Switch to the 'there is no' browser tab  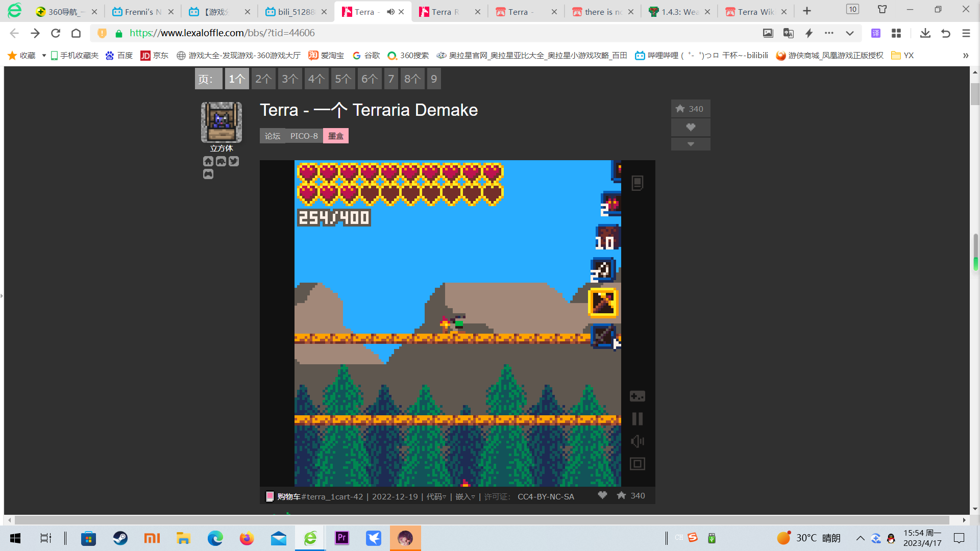603,12
